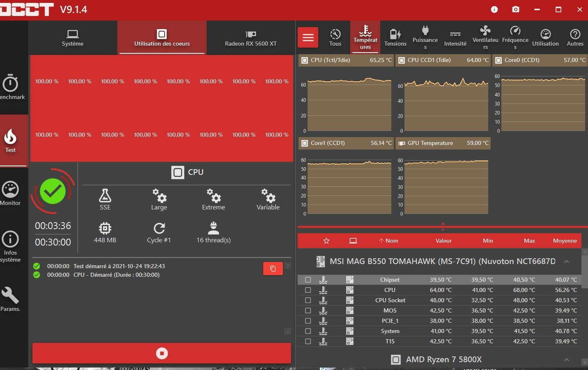Open the Autres sensor tab

click(575, 38)
